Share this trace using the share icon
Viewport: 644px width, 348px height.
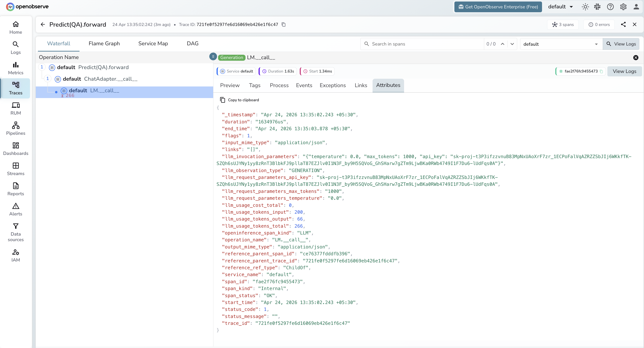pyautogui.click(x=623, y=24)
